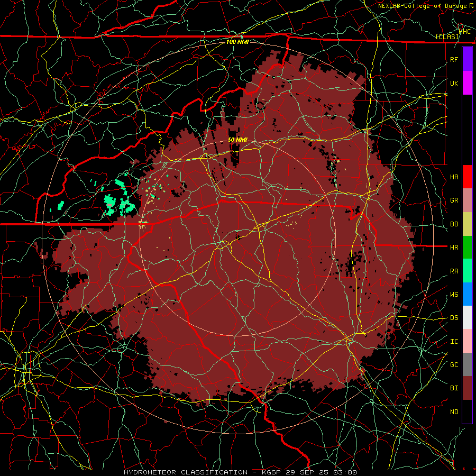Click the HYDROMETEOR CLASSIFICATION title text

(186, 472)
